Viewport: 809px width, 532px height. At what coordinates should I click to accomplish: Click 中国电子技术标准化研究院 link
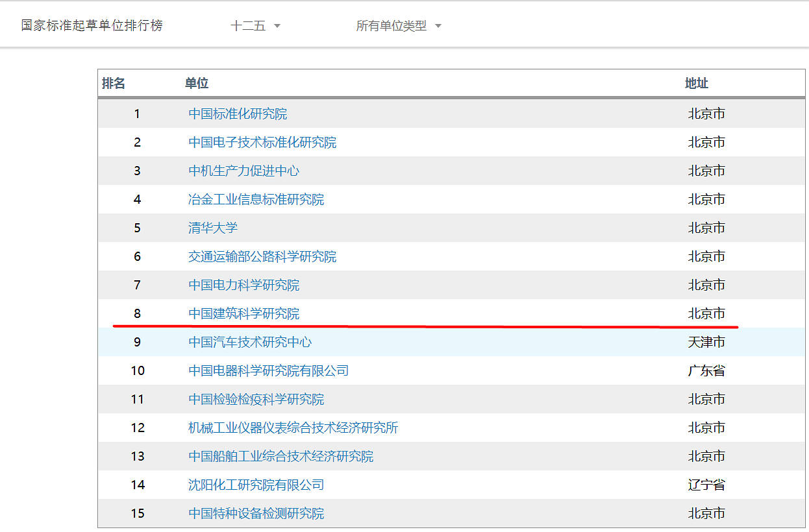click(262, 142)
